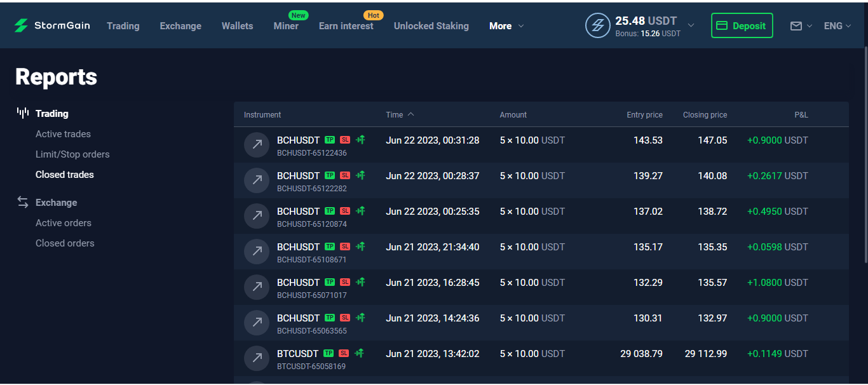Select Closed trades in sidebar
This screenshot has height=385, width=868.
[65, 175]
